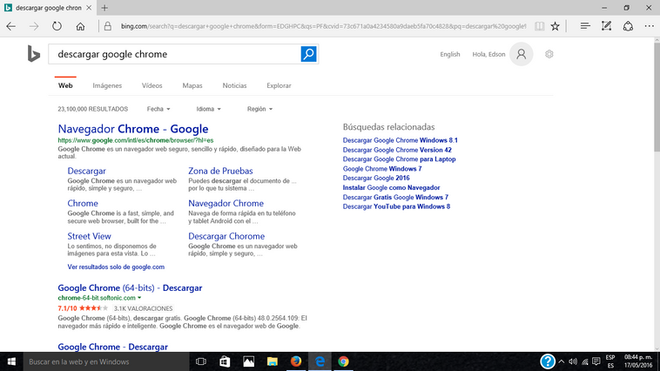Add page to favorites star icon
This screenshot has width=660, height=371.
pyautogui.click(x=555, y=26)
